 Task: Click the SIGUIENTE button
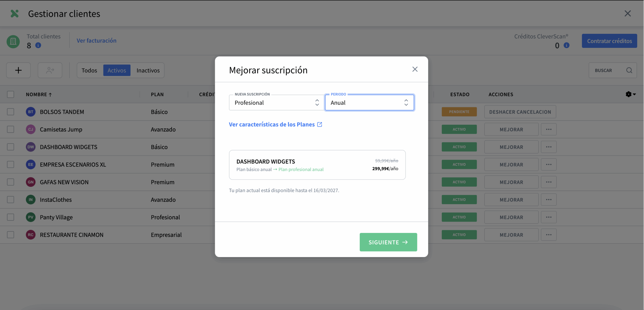tap(388, 242)
